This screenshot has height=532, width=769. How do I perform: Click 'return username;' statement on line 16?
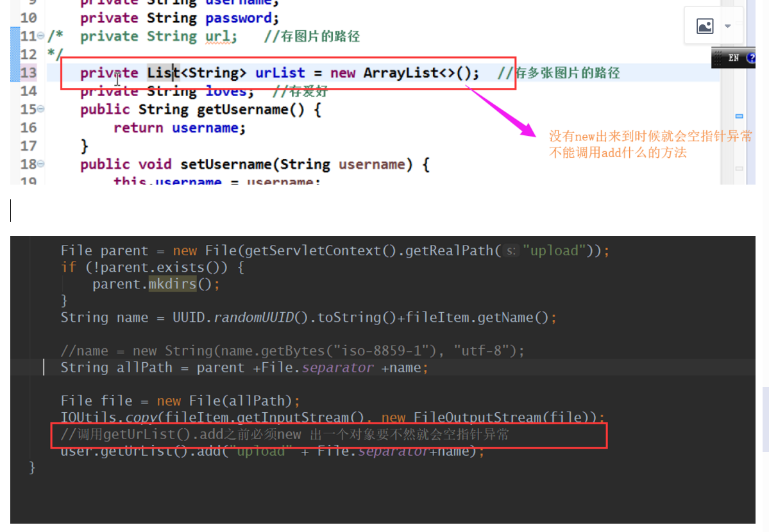(x=180, y=128)
